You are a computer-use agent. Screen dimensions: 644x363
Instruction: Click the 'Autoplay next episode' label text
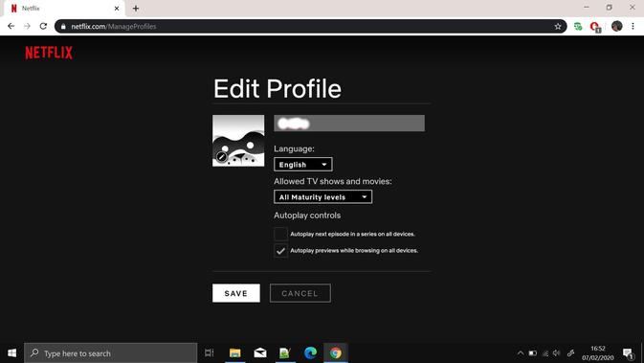point(352,234)
